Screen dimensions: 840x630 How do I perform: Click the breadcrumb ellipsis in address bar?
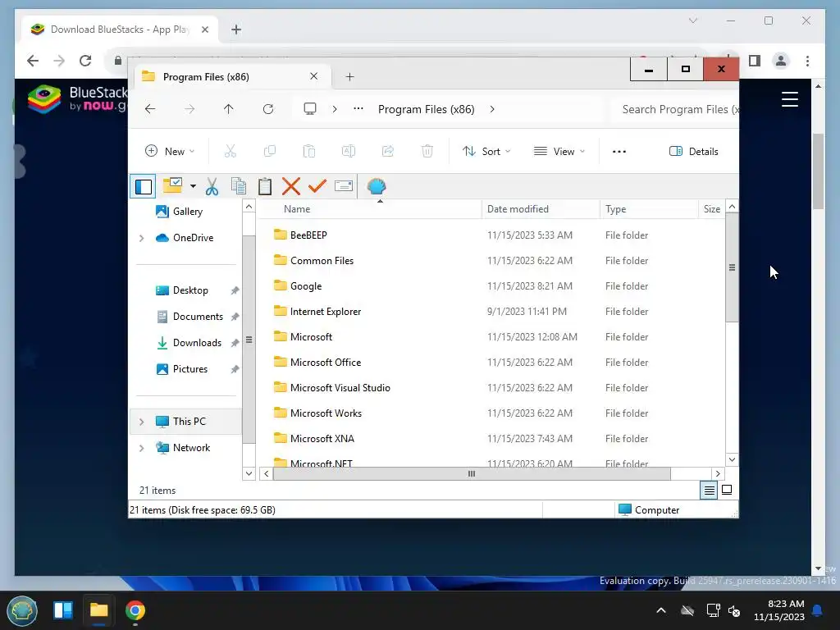click(x=358, y=109)
